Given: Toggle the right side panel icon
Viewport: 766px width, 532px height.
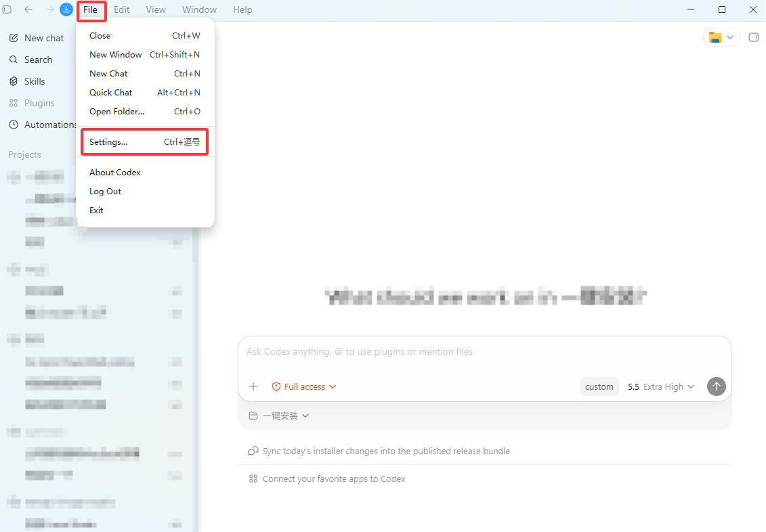Looking at the screenshot, I should pos(754,38).
